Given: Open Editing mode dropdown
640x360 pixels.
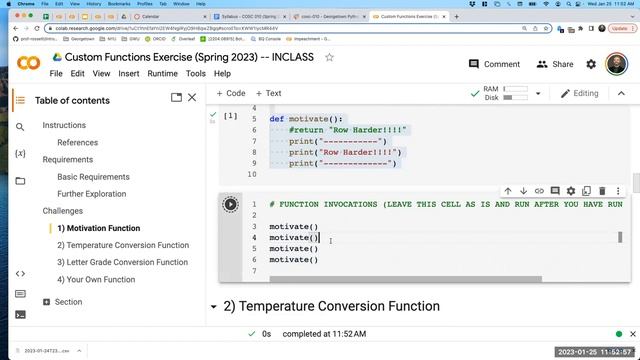Looking at the screenshot, I should coord(580,93).
